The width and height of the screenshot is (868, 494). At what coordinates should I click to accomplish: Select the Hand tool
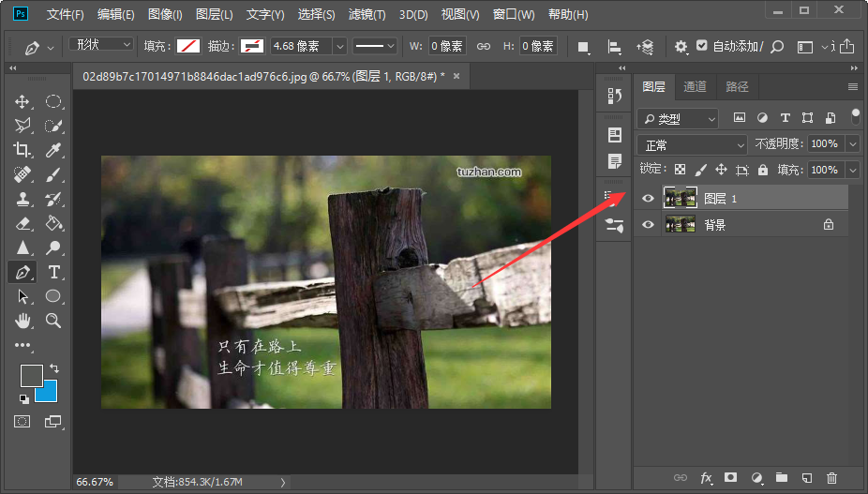[x=22, y=321]
